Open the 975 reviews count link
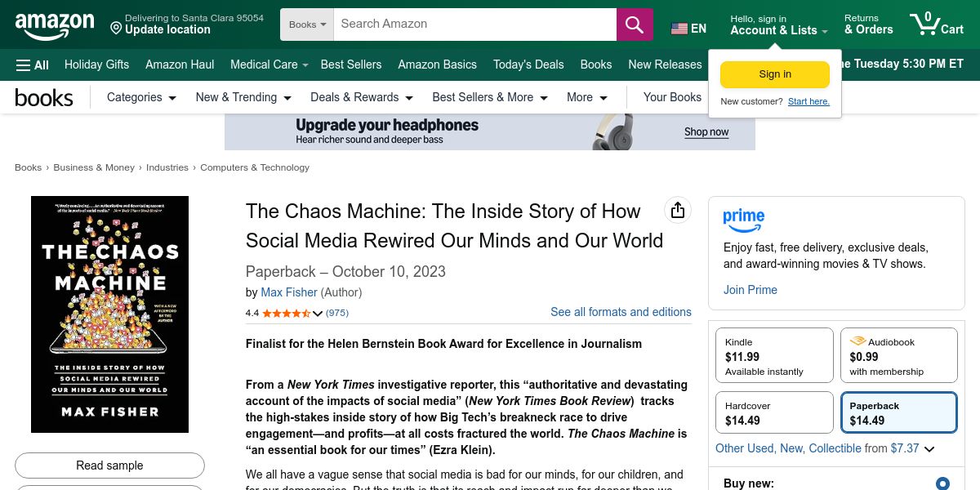980x490 pixels. [x=337, y=313]
